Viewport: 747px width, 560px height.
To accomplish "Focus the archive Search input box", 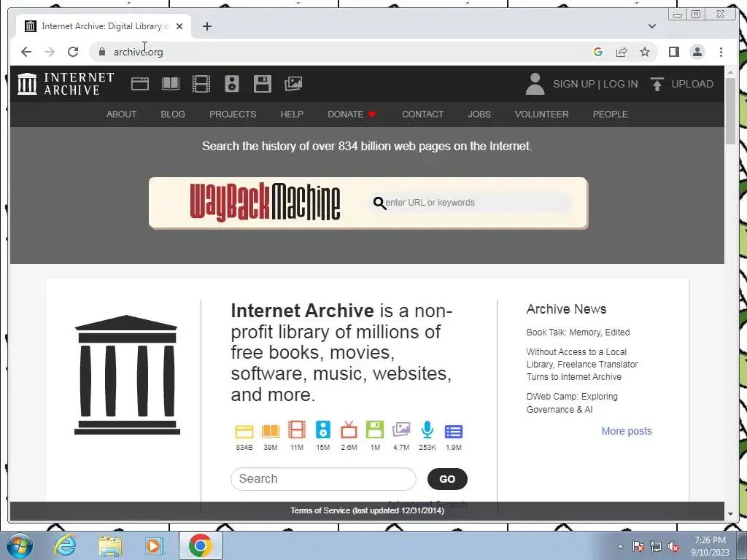I will pyautogui.click(x=323, y=478).
